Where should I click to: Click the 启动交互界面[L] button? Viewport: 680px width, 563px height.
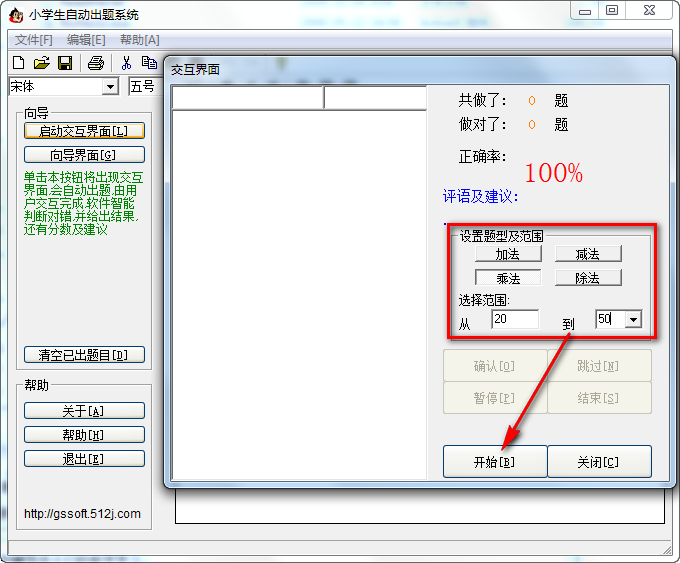pos(84,131)
